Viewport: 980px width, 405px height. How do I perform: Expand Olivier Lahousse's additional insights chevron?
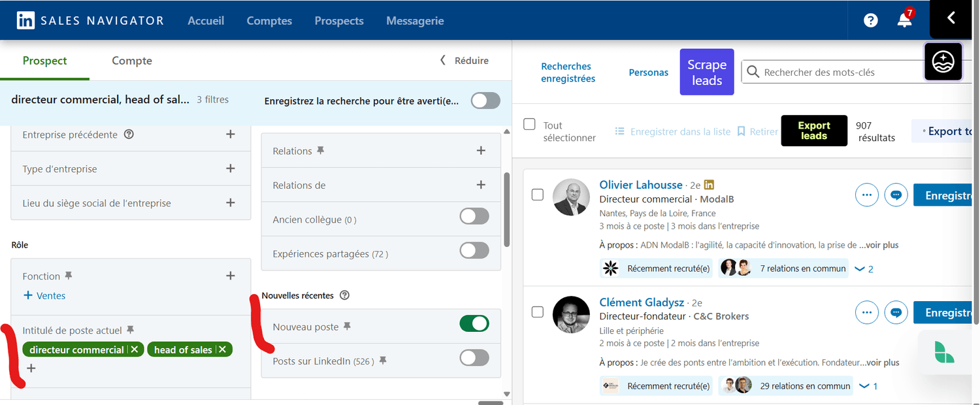(x=864, y=268)
